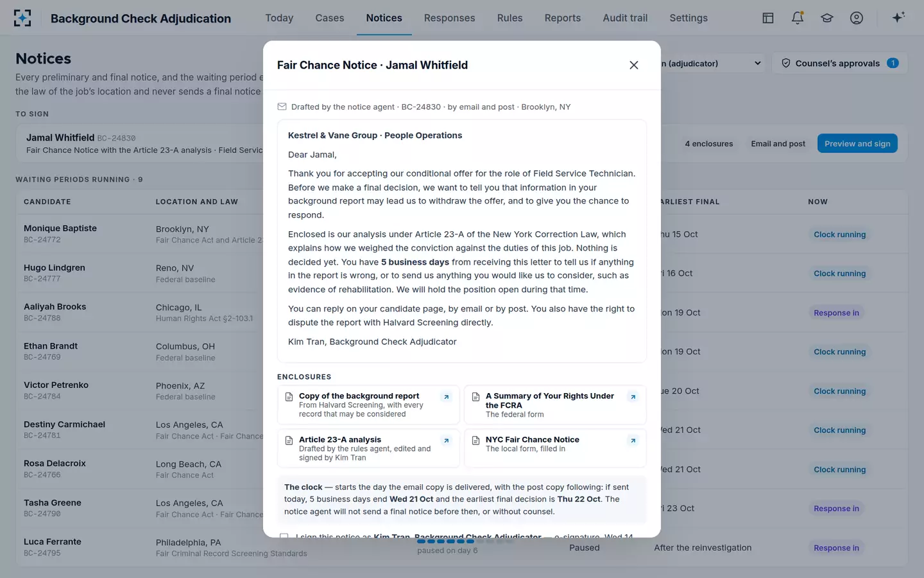This screenshot has height=578, width=924.
Task: Launch the AI sparkle assistant icon
Action: point(898,17)
